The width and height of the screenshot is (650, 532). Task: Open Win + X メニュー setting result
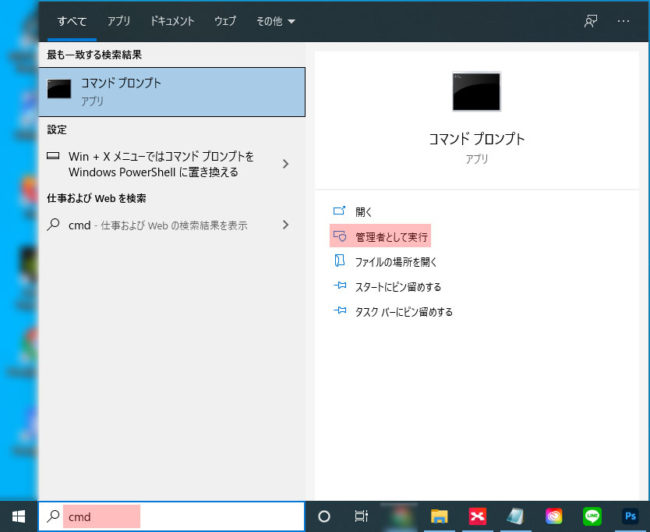pyautogui.click(x=161, y=164)
